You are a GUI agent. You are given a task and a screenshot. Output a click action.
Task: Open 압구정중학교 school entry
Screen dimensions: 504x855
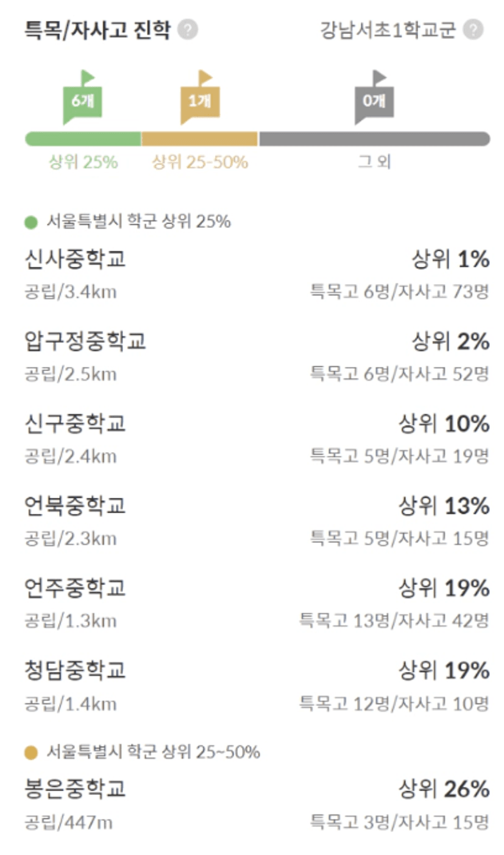[x=85, y=341]
